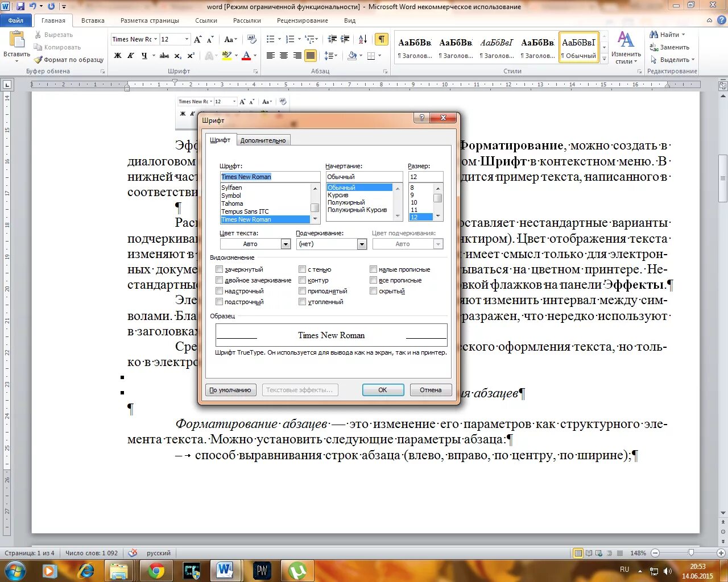Enable the надстрочный checkbox

coord(220,291)
